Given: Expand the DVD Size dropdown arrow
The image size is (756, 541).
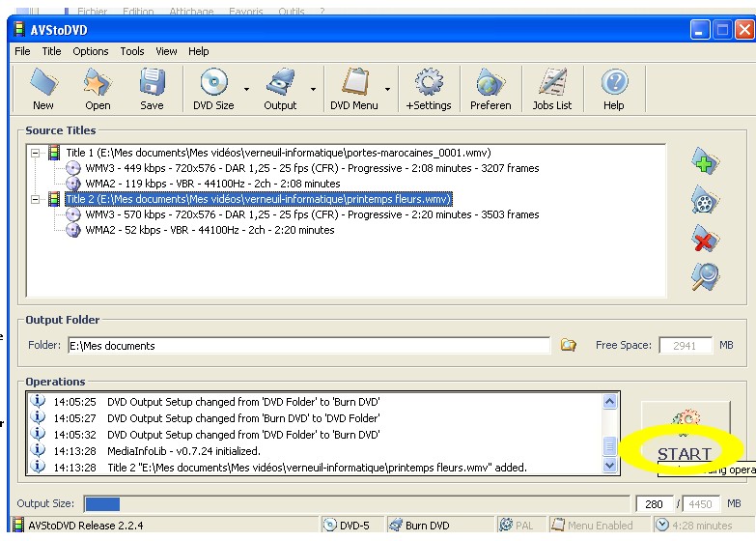Looking at the screenshot, I should click(247, 90).
